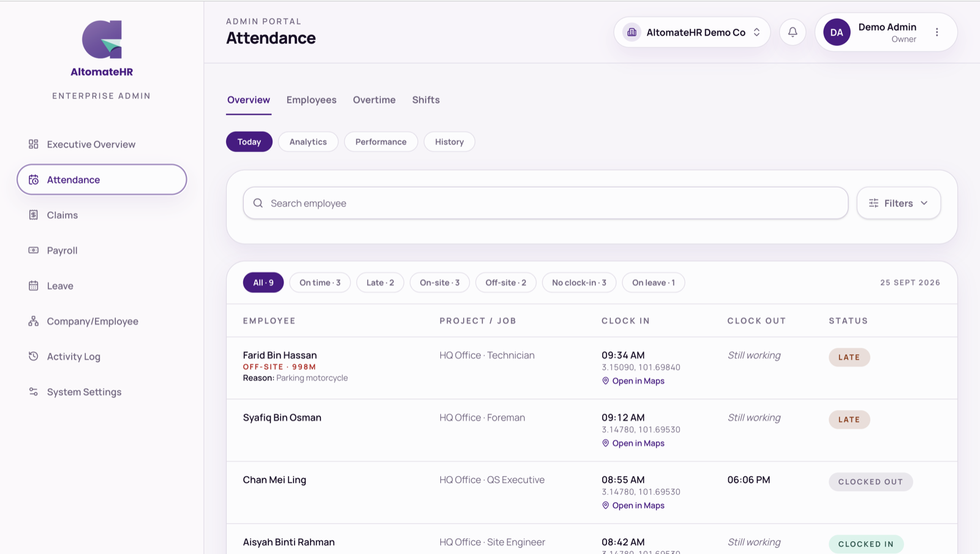Select the Today view pill
The image size is (980, 554).
point(249,142)
